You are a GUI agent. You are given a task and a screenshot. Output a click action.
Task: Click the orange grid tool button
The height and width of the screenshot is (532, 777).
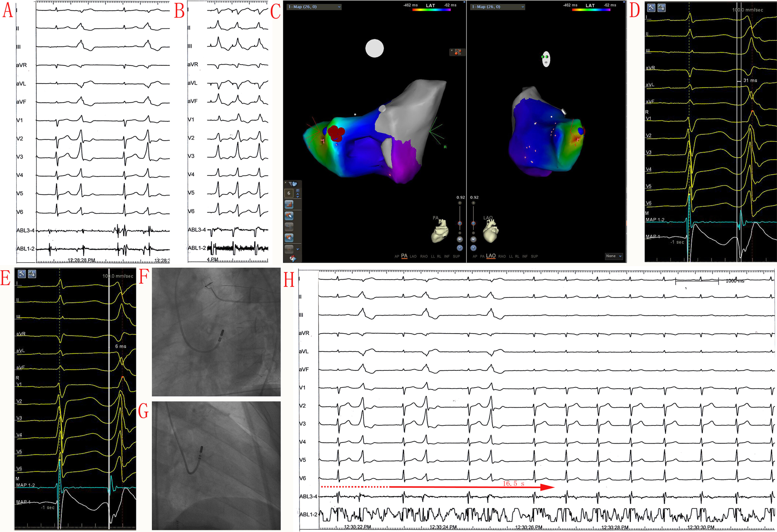pos(289,204)
